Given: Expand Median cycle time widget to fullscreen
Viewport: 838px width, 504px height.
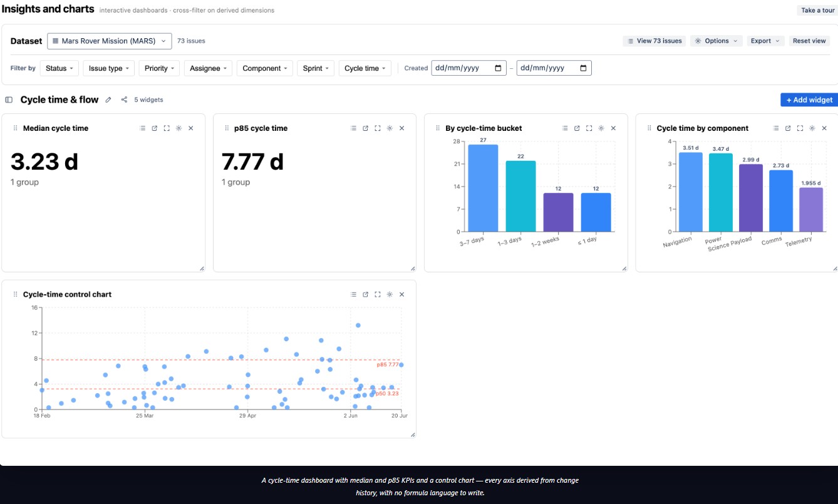Looking at the screenshot, I should [167, 128].
